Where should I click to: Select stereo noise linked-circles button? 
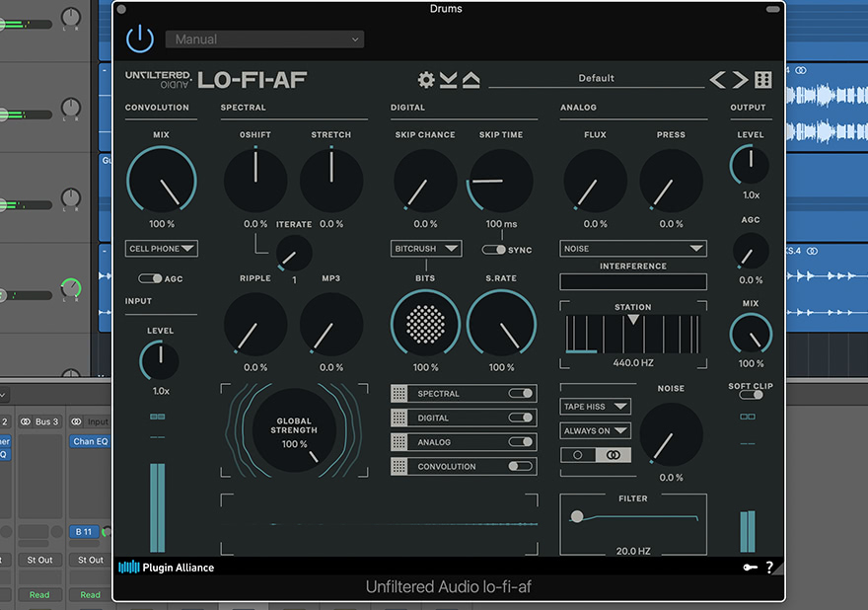(x=613, y=455)
